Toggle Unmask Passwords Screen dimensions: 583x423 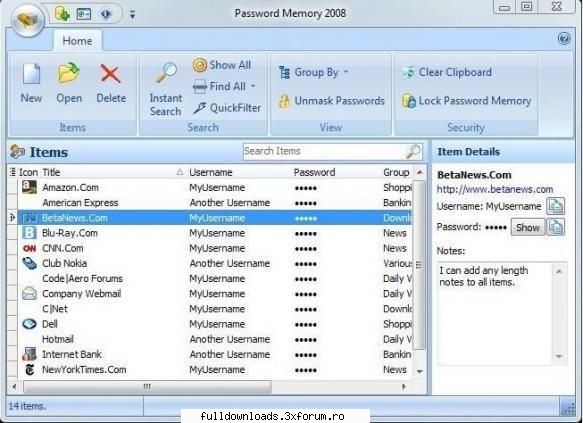tap(332, 101)
